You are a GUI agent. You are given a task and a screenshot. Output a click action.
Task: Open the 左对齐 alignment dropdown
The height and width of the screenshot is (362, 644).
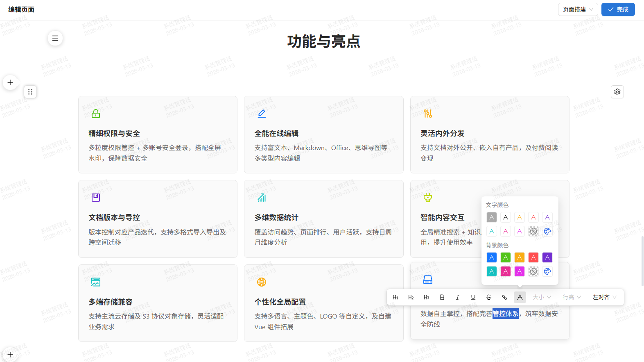coord(604,297)
